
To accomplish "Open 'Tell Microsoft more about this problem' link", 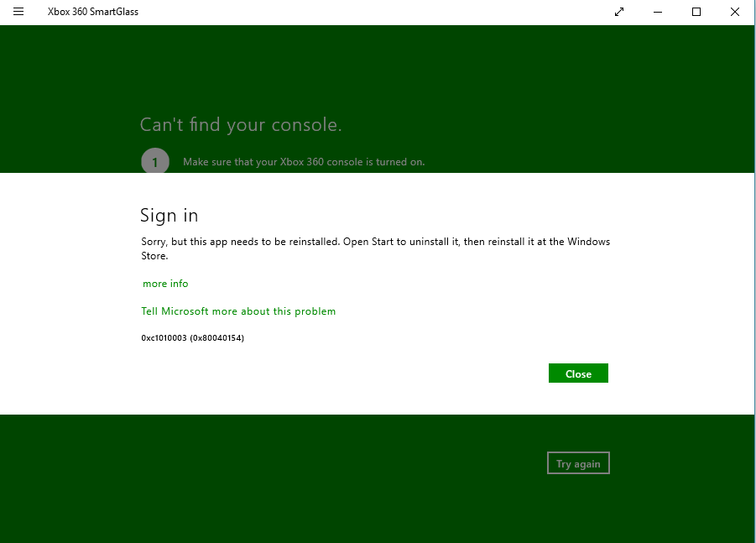I will coord(238,311).
